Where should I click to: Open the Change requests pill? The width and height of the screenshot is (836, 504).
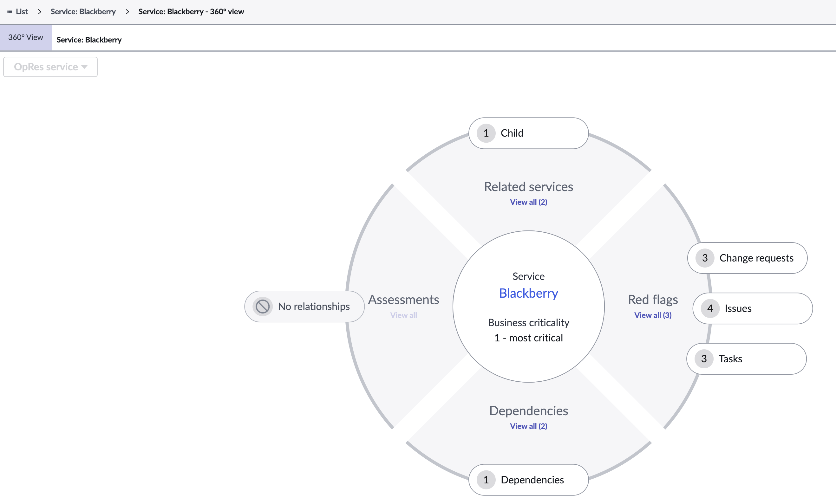(x=748, y=258)
